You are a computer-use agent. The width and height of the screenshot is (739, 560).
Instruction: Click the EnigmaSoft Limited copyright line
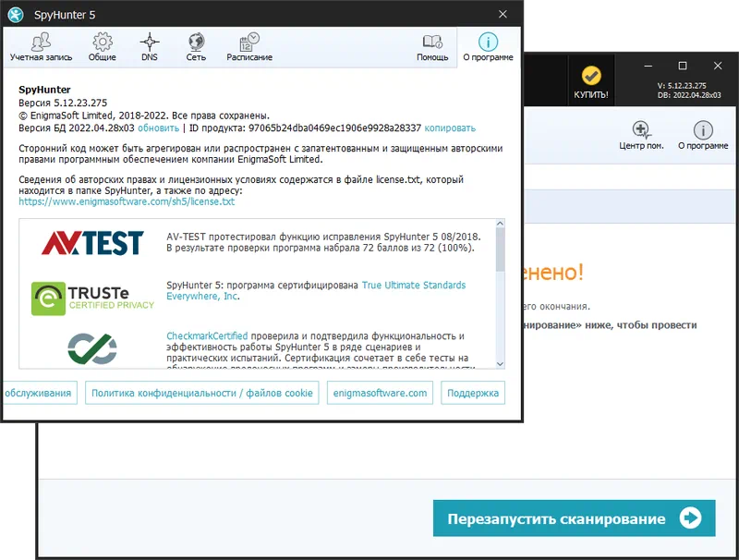pyautogui.click(x=144, y=116)
